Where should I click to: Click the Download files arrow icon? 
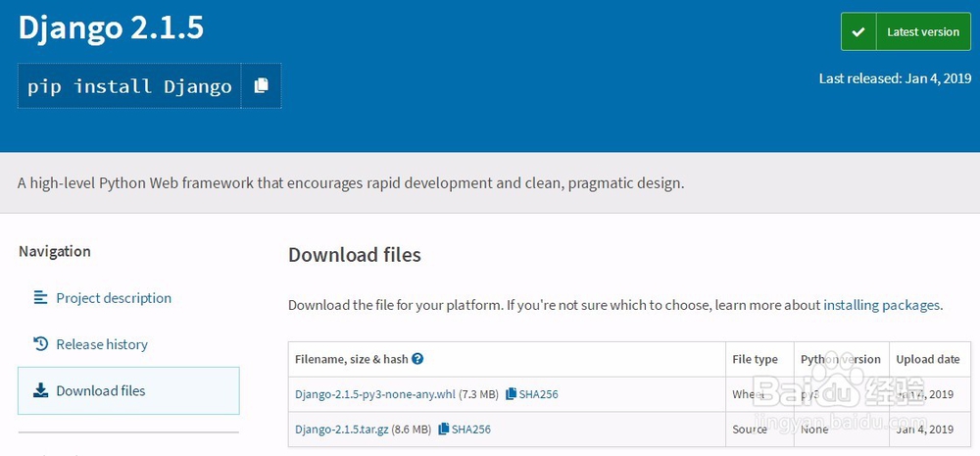(x=40, y=390)
